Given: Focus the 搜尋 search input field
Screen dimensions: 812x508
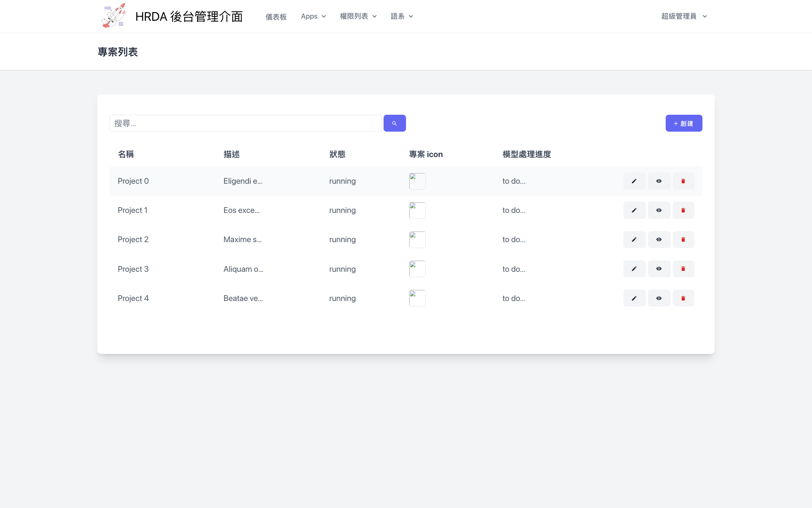Looking at the screenshot, I should (245, 123).
